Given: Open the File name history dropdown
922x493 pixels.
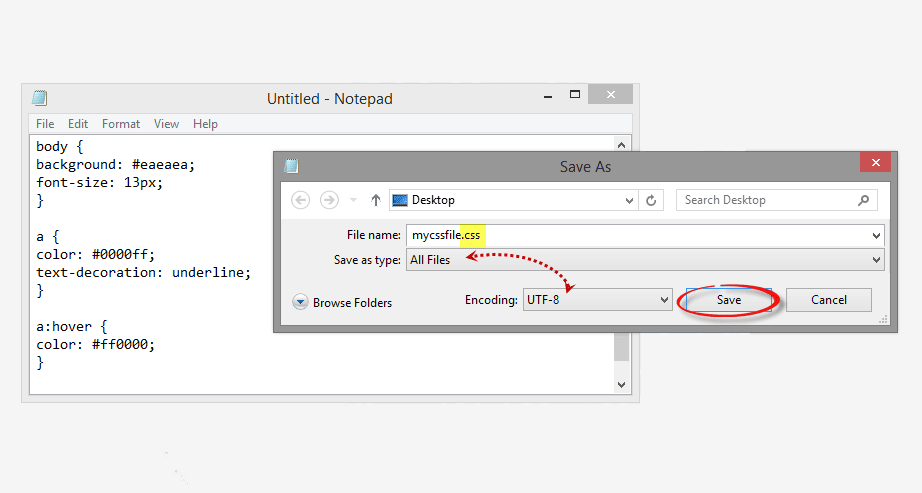Looking at the screenshot, I should 876,236.
